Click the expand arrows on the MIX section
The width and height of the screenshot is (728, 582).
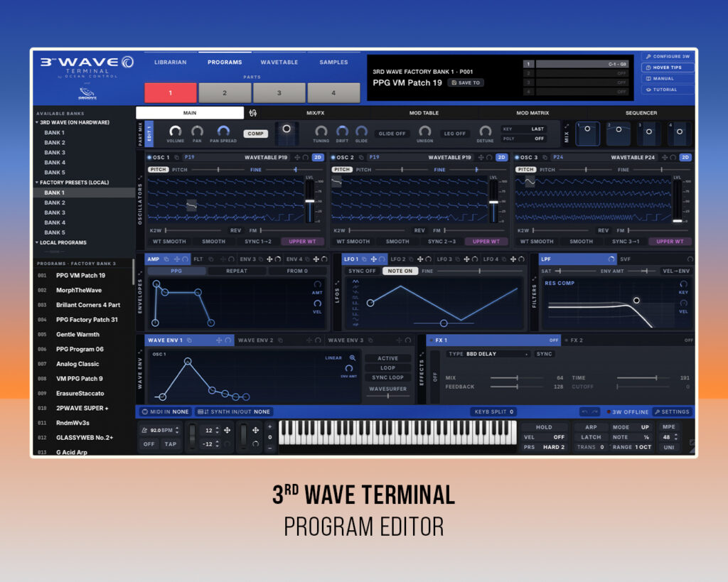pos(567,126)
